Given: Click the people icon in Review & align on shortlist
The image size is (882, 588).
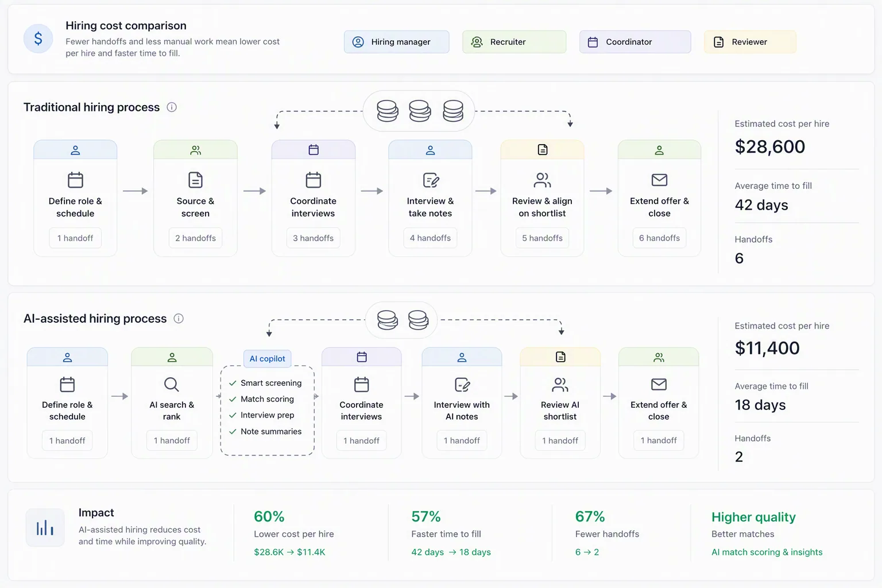Looking at the screenshot, I should coord(542,180).
